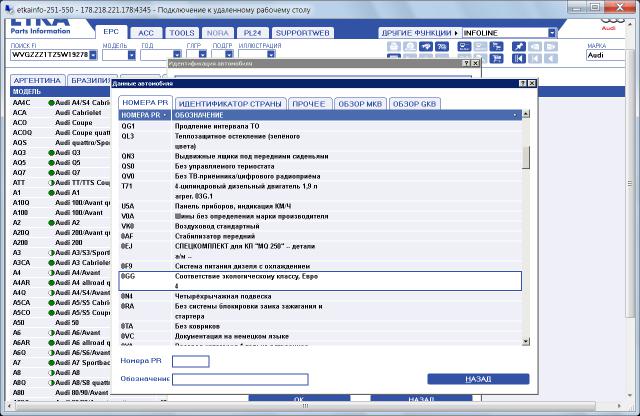Select the 0AF Стабилизатор передний row

320,236
